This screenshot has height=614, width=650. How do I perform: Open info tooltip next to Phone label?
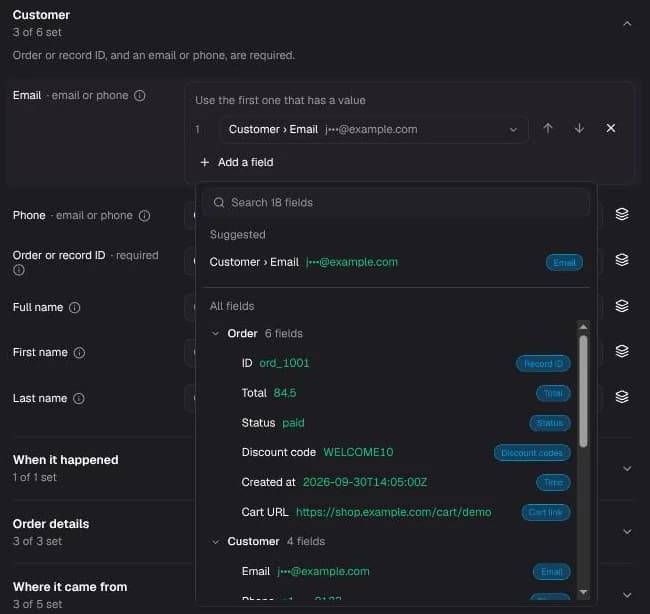point(144,216)
